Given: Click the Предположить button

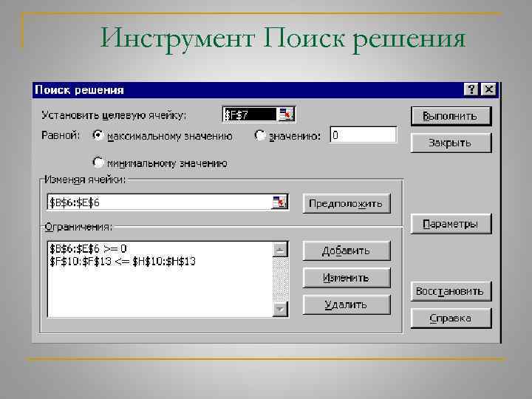Looking at the screenshot, I should coord(347,203).
